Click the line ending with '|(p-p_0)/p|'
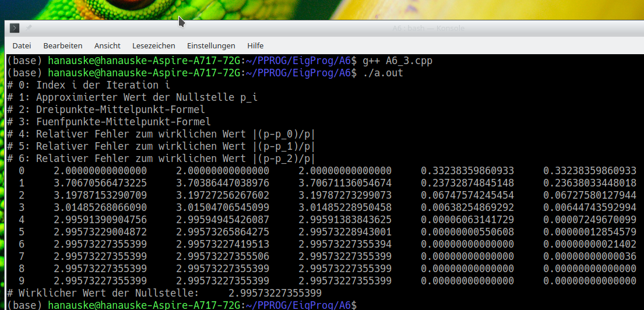The height and width of the screenshot is (310, 644). [161, 134]
